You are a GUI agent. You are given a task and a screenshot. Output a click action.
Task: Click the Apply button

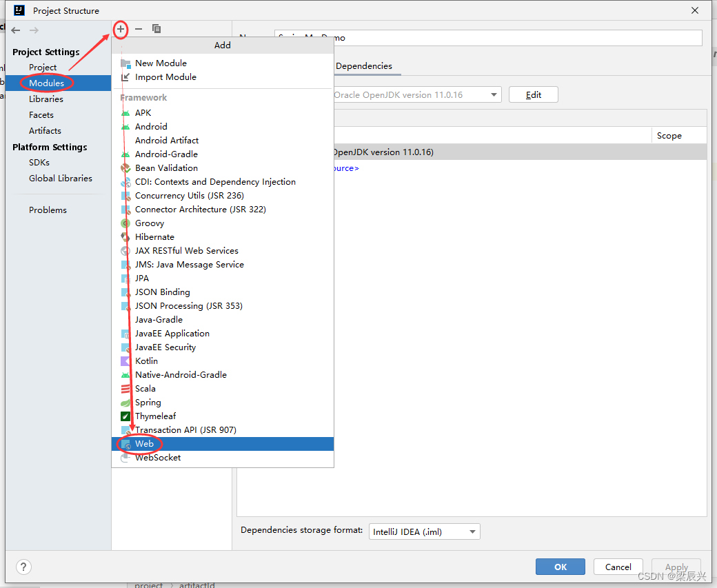676,567
